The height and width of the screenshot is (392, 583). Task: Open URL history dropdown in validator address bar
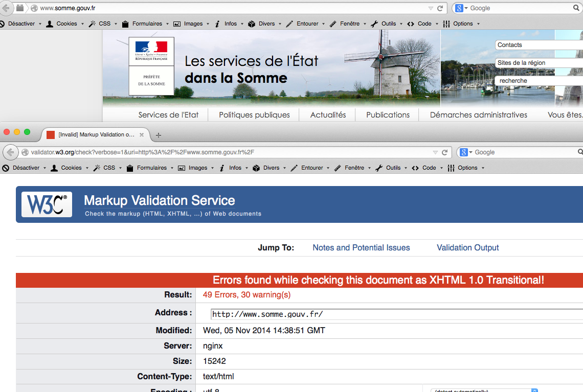pyautogui.click(x=435, y=152)
